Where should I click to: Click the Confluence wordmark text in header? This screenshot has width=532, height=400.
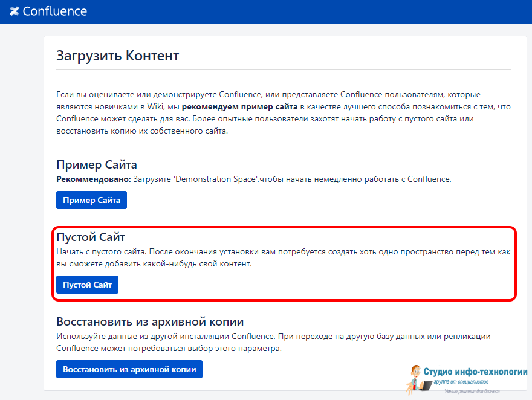click(x=54, y=11)
